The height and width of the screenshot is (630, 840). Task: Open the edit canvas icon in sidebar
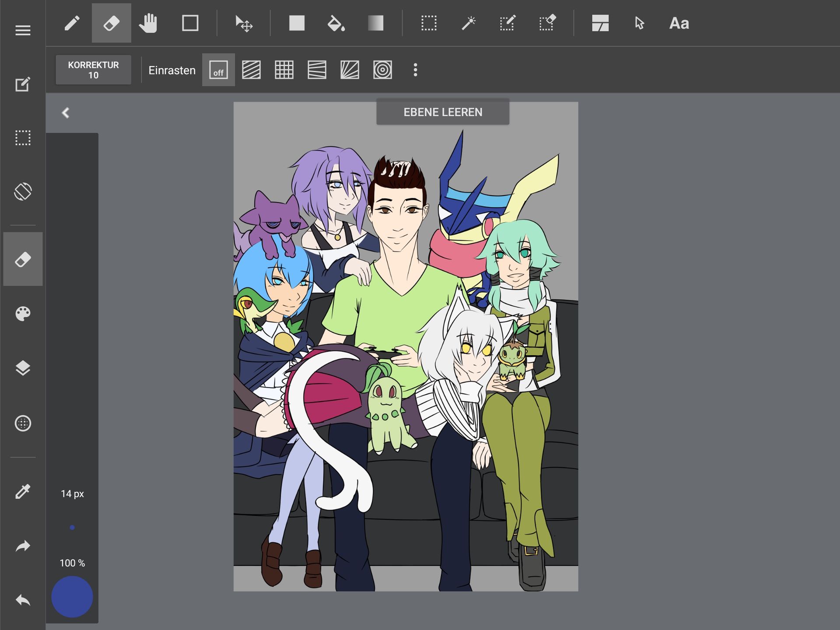23,84
